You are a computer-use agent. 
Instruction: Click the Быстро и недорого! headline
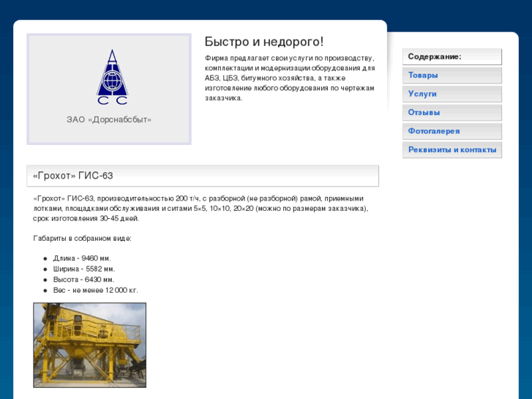click(264, 42)
